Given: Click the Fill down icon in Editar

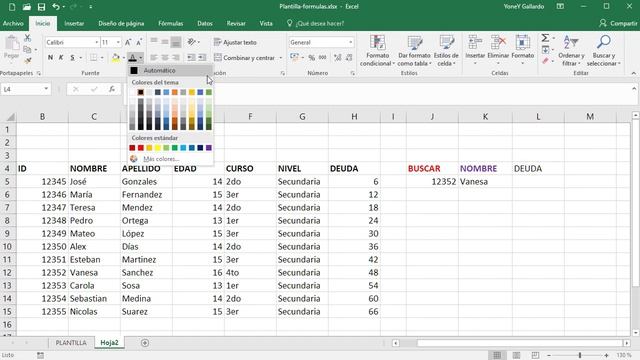Looking at the screenshot, I should tap(545, 50).
